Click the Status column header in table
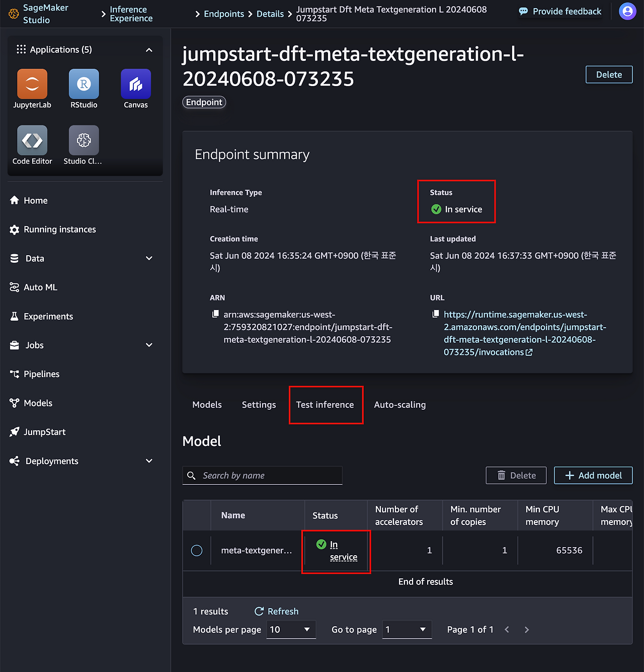 (x=325, y=515)
